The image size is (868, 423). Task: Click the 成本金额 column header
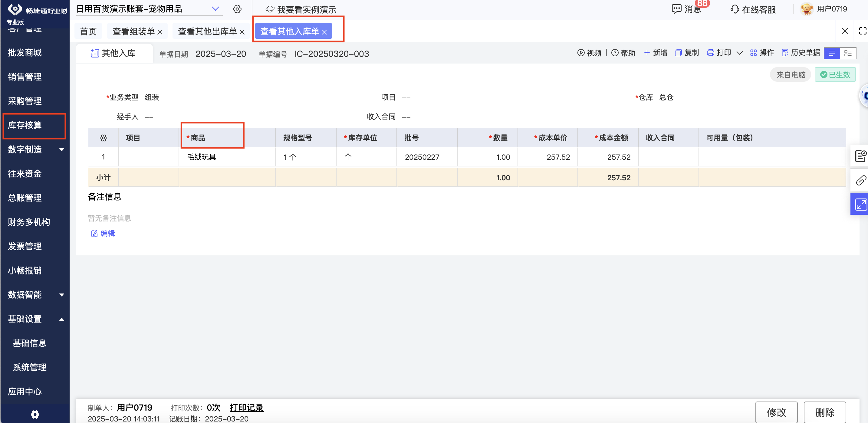(608, 137)
